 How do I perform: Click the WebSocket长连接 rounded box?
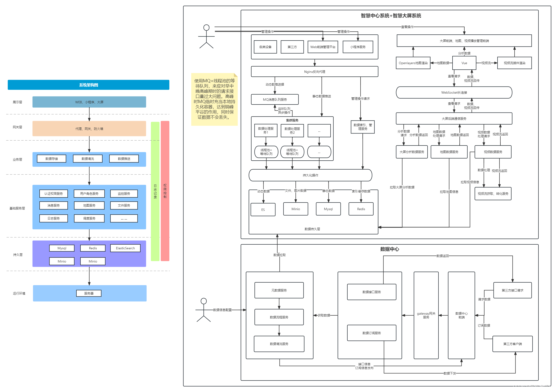pyautogui.click(x=454, y=92)
